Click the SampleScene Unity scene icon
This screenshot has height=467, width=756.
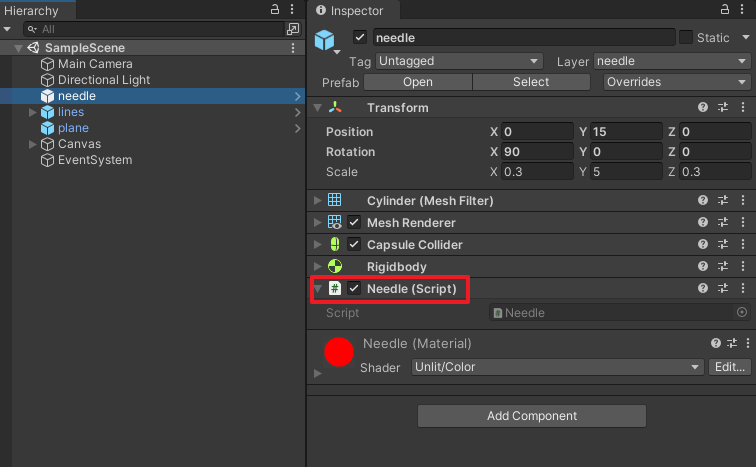point(33,48)
